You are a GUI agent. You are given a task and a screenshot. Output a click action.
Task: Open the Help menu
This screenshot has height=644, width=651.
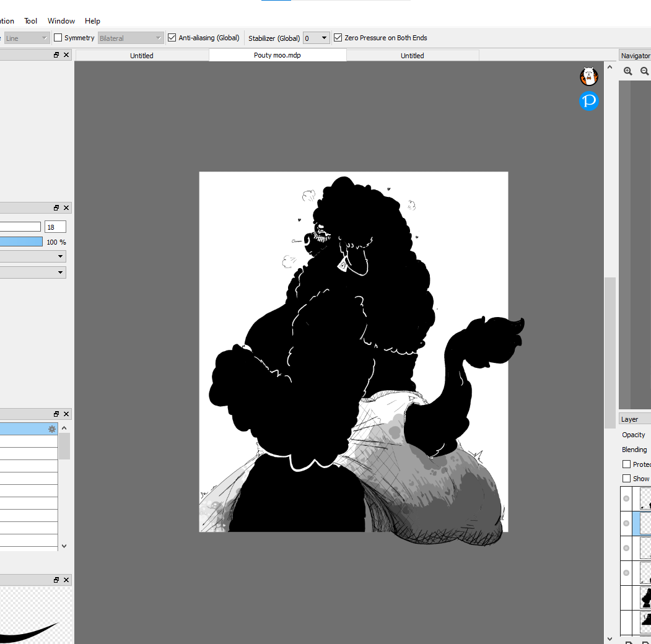coord(92,21)
